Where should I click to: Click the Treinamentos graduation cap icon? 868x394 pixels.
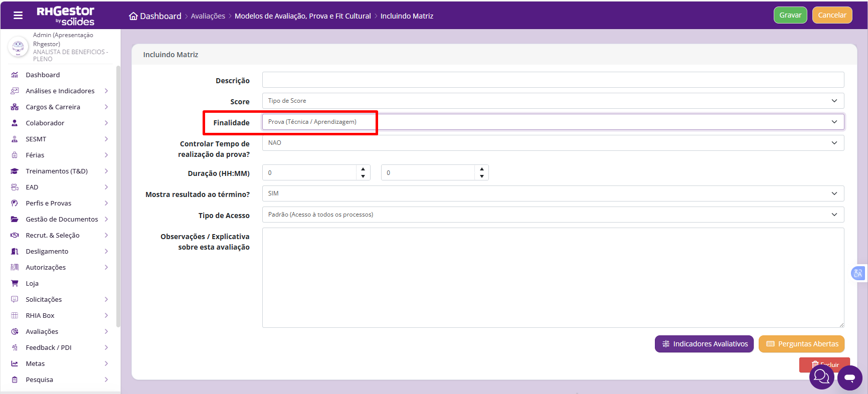click(x=15, y=171)
